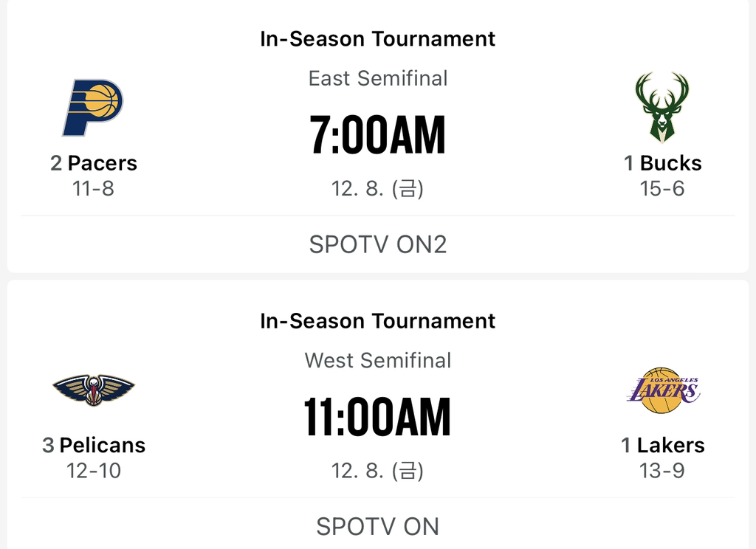This screenshot has height=549, width=756.
Task: Tap In-Season Tournament heading in Pelicans-Lakers card
Action: tap(377, 320)
